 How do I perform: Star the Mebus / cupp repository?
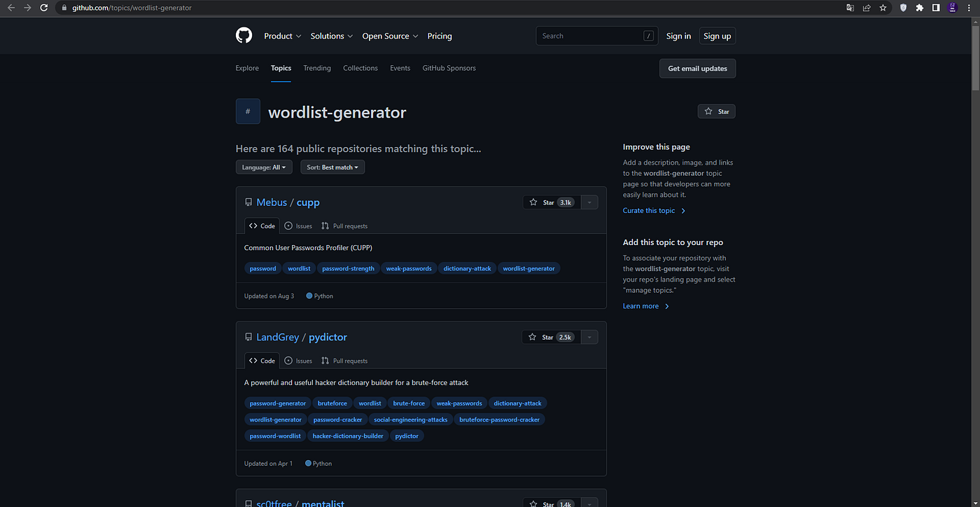552,202
